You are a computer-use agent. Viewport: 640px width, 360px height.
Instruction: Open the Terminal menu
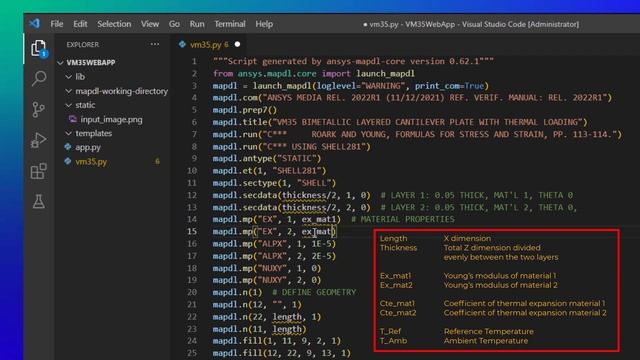click(230, 24)
